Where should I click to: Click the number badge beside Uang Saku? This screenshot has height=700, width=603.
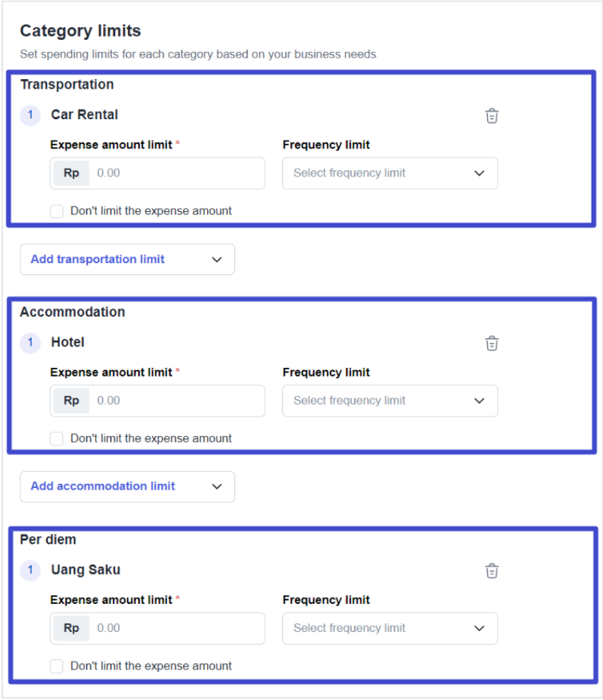30,570
